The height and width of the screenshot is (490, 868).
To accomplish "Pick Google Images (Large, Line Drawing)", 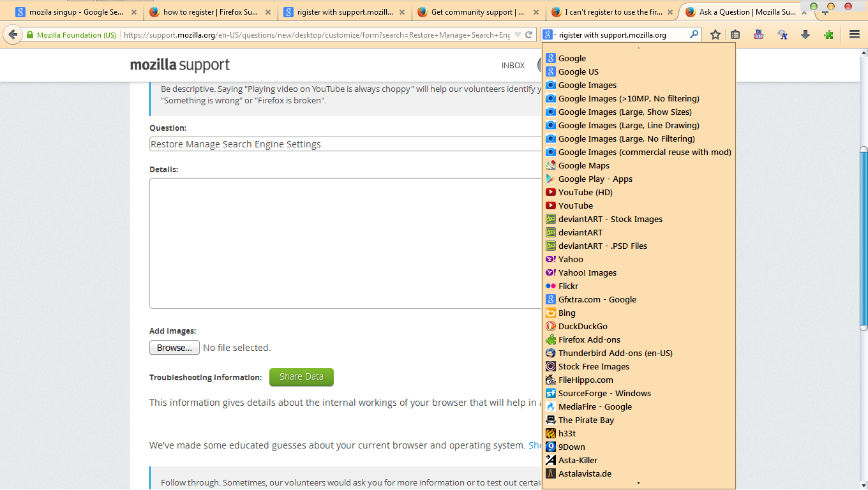I will pyautogui.click(x=638, y=125).
